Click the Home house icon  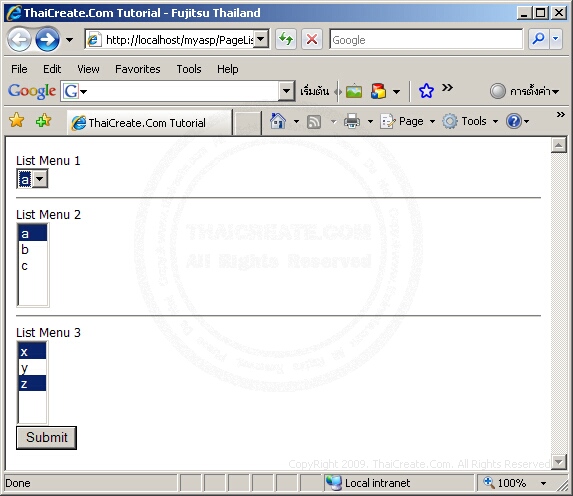[x=278, y=121]
